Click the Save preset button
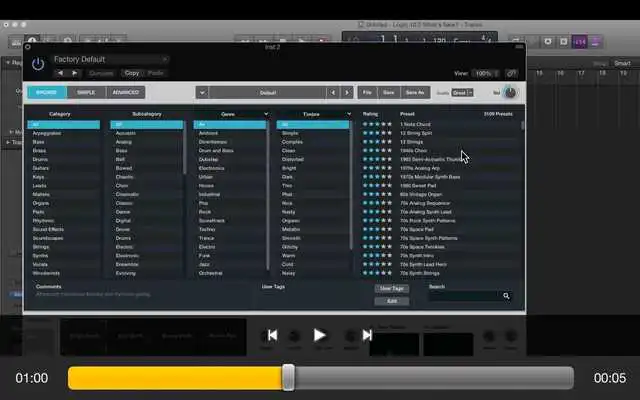 (x=389, y=93)
